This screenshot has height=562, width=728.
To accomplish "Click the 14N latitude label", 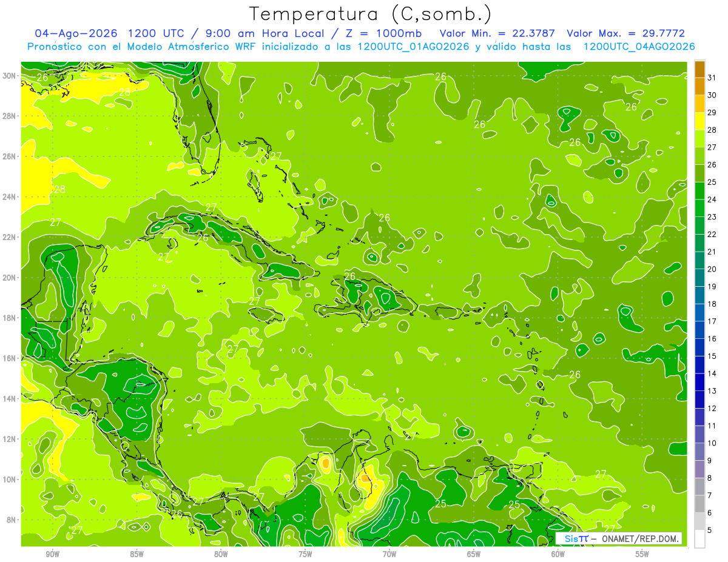I will click(x=10, y=399).
